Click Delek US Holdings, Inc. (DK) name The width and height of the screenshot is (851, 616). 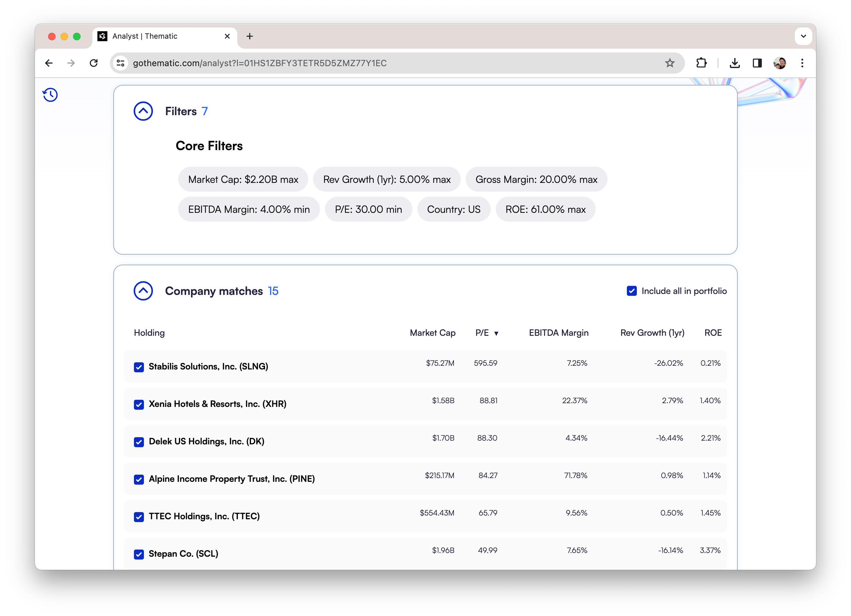point(206,442)
